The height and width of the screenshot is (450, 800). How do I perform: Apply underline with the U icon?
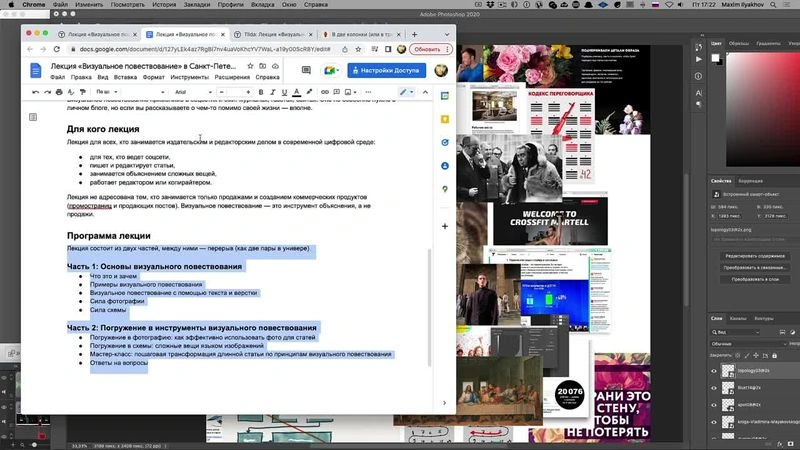(284, 92)
